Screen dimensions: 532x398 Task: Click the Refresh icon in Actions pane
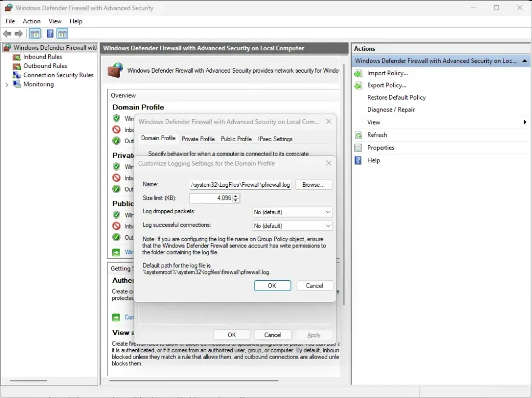(358, 135)
